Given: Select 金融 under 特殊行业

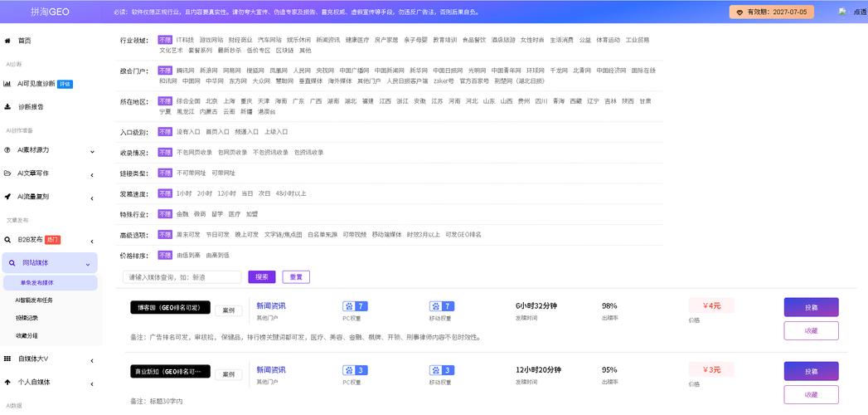Looking at the screenshot, I should click(182, 214).
